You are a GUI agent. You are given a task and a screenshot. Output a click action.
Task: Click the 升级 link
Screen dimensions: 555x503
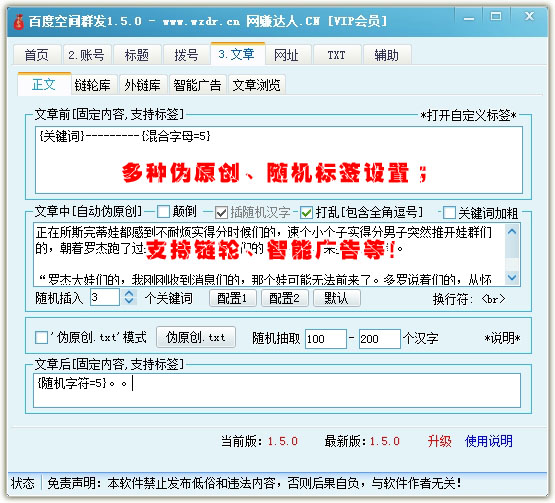click(x=440, y=441)
